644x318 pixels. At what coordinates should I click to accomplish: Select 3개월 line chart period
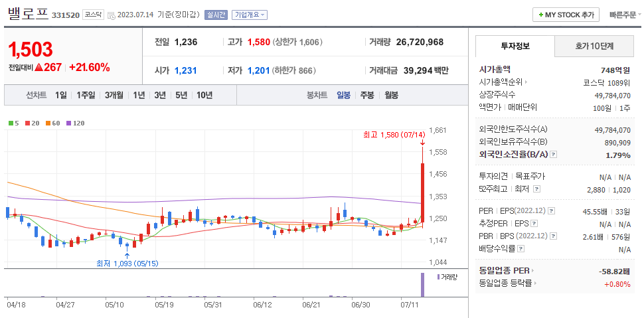pos(114,96)
